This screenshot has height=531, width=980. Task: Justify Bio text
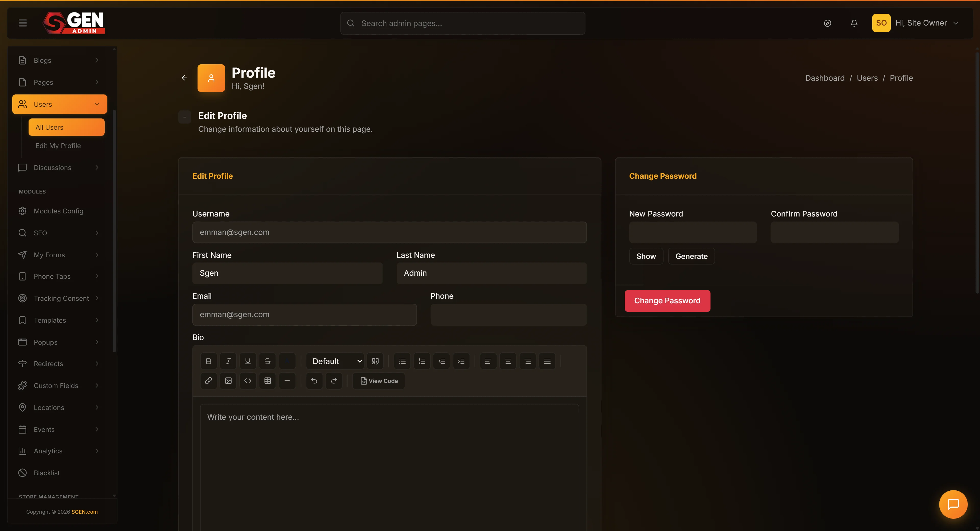click(x=547, y=361)
